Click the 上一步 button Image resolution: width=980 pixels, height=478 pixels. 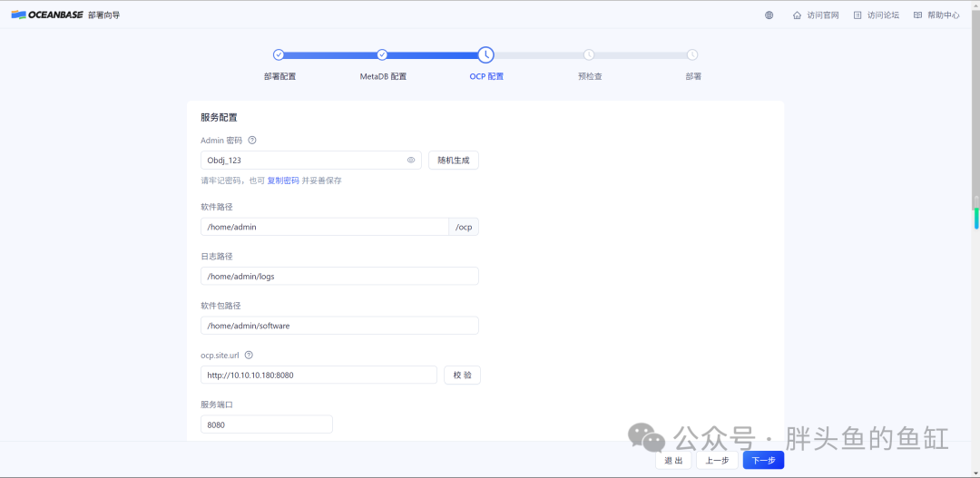(717, 461)
